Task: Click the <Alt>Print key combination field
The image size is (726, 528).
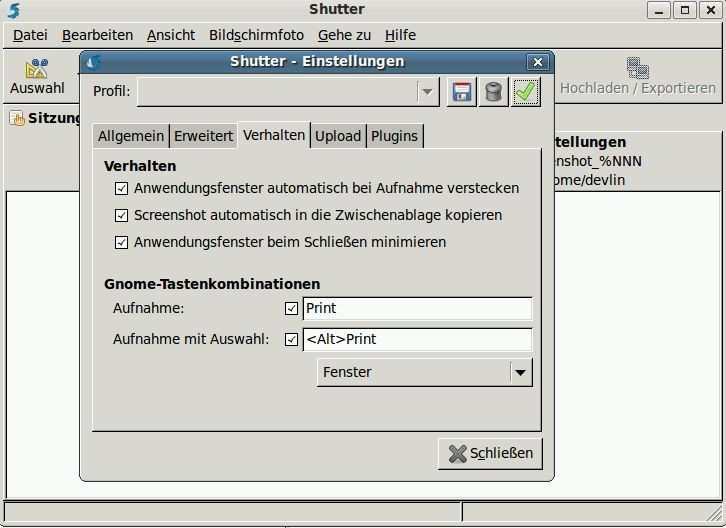Action: (418, 339)
